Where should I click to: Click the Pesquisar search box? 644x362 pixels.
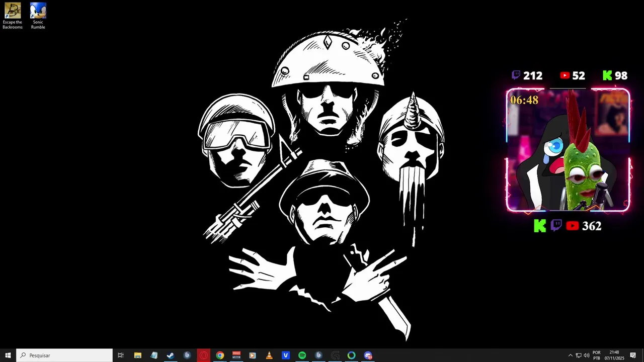coord(64,355)
